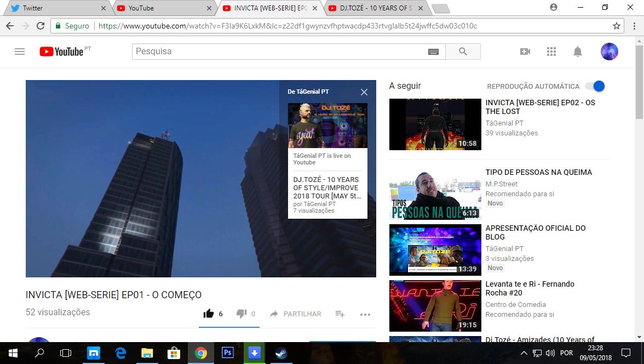The height and width of the screenshot is (364, 644).
Task: Click the 19:15 Levanta te e Ri thumbnail
Action: tap(435, 305)
